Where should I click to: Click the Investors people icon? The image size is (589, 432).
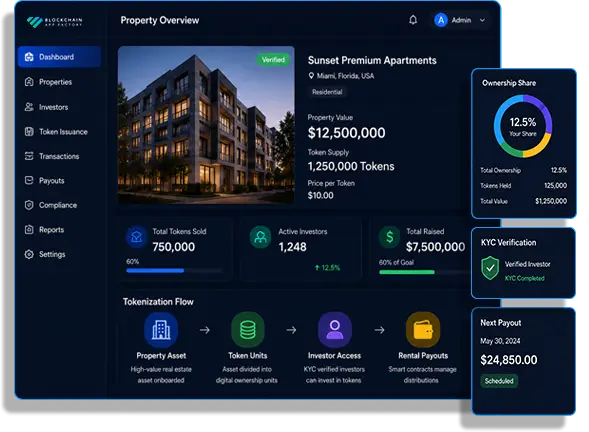click(x=29, y=107)
